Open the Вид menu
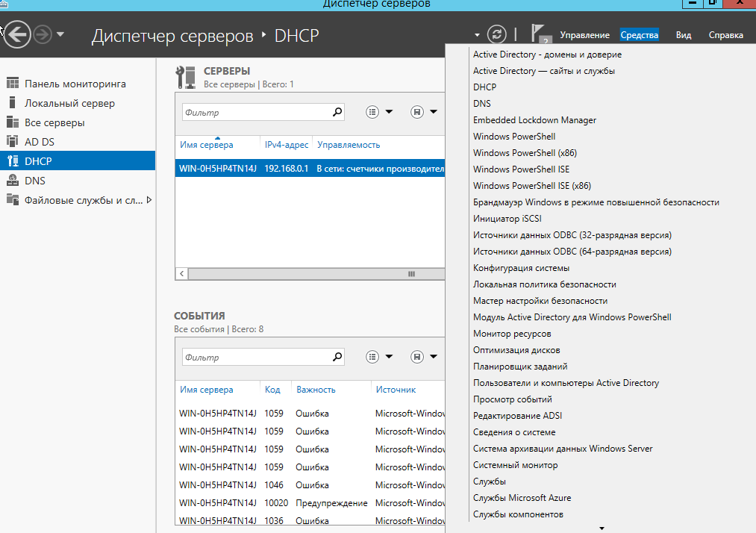The image size is (756, 533). click(683, 35)
